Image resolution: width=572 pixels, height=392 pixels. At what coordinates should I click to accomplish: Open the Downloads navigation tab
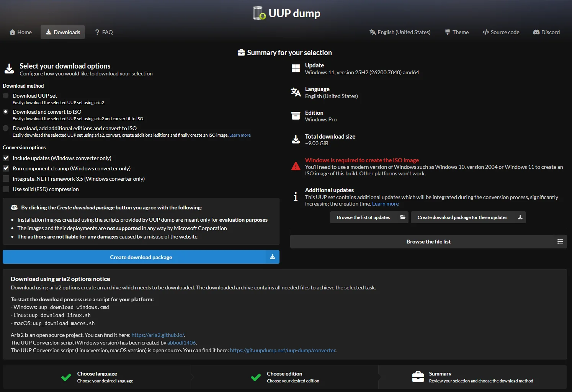click(63, 32)
